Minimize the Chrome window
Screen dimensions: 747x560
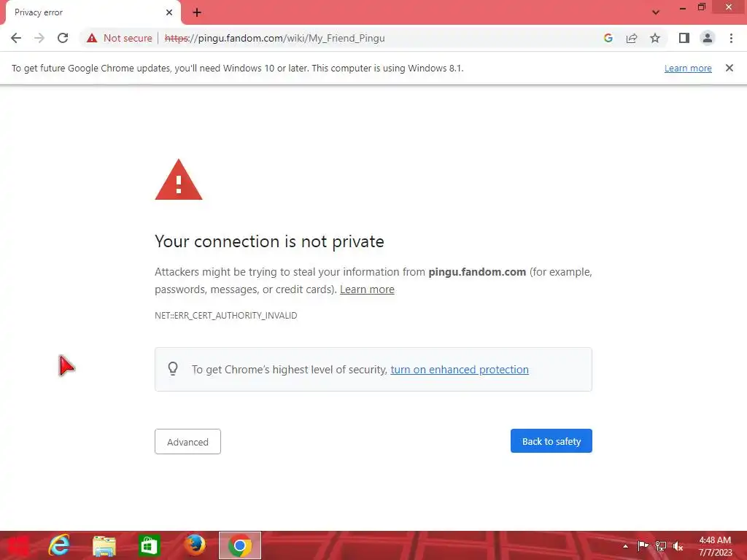[x=682, y=7]
